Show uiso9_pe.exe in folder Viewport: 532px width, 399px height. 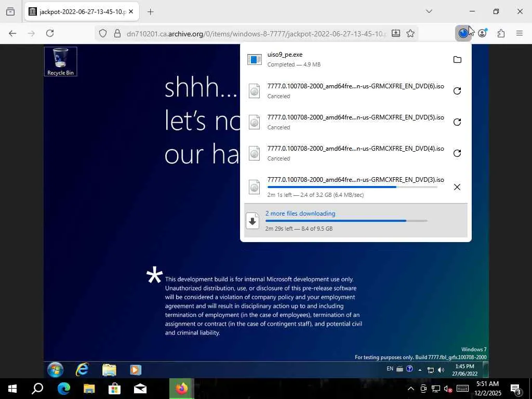pyautogui.click(x=457, y=60)
